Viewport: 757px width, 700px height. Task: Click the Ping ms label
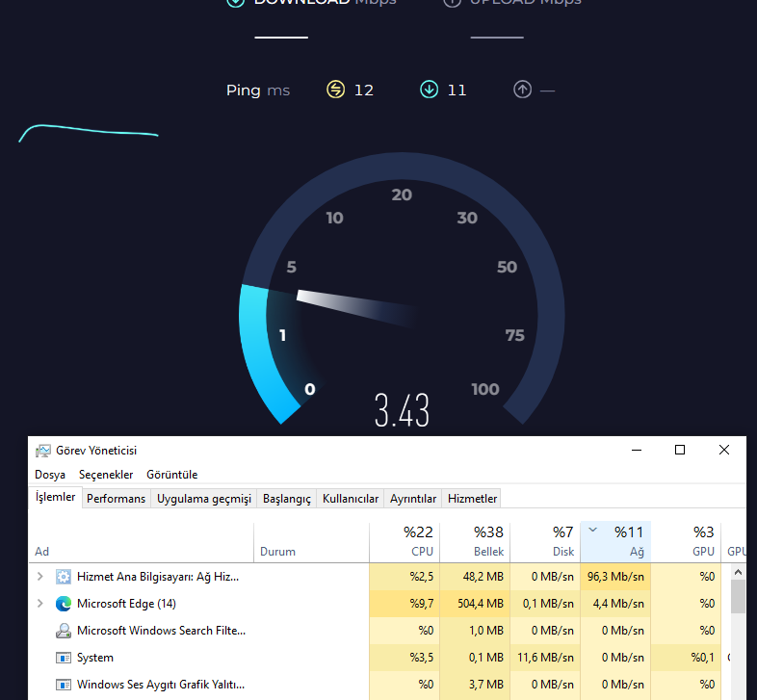(258, 91)
